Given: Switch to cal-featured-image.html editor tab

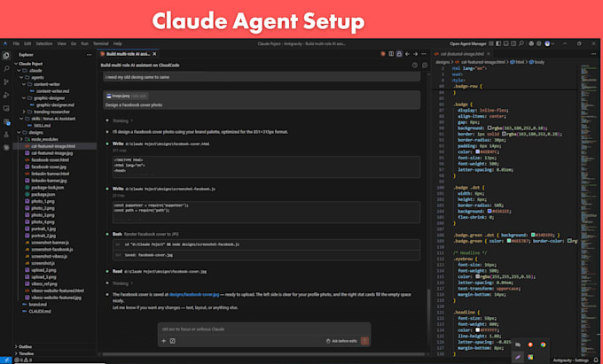Looking at the screenshot, I should point(462,54).
